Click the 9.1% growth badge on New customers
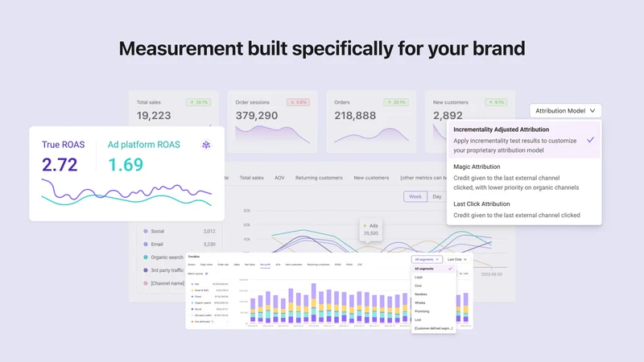Image resolution: width=644 pixels, height=362 pixels. pyautogui.click(x=496, y=102)
